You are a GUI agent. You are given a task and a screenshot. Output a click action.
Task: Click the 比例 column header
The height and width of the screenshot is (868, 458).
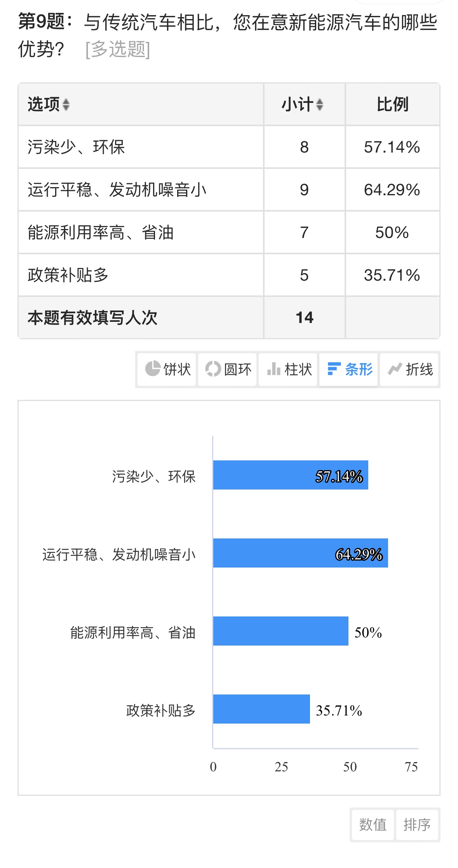(392, 104)
